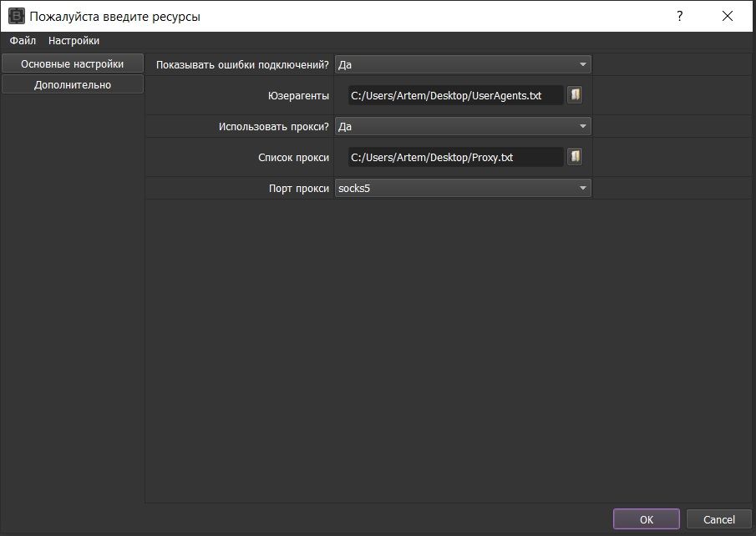Switch to the Основные настройки tab

point(72,63)
